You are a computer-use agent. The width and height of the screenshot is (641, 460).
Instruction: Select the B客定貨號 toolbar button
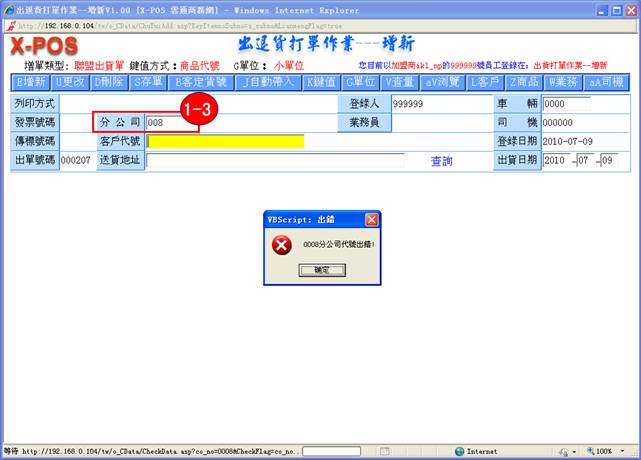point(200,82)
